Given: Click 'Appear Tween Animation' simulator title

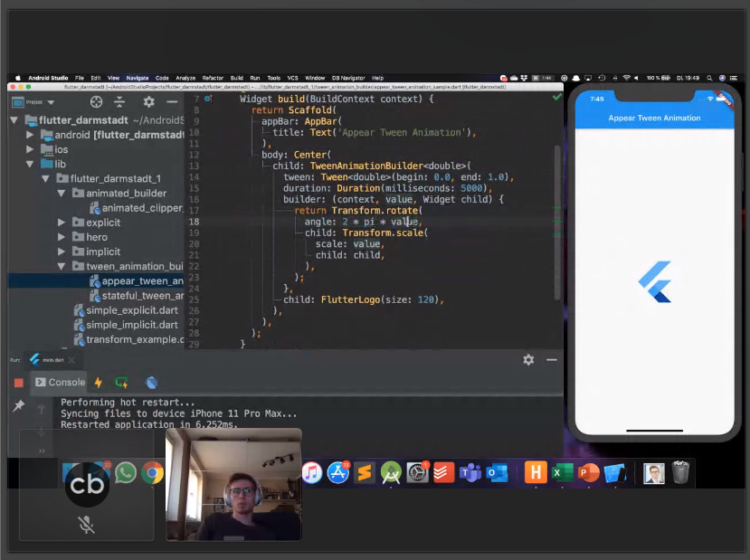Looking at the screenshot, I should tap(654, 118).
